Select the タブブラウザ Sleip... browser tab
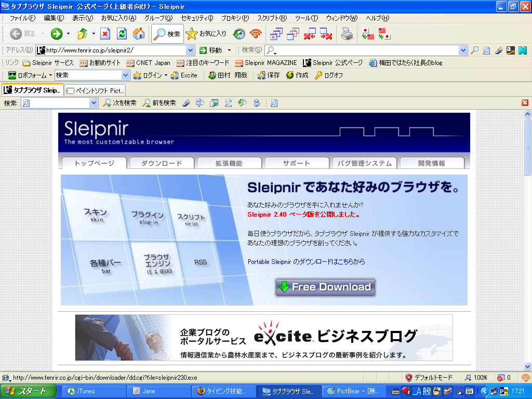The width and height of the screenshot is (532, 399). pos(32,90)
